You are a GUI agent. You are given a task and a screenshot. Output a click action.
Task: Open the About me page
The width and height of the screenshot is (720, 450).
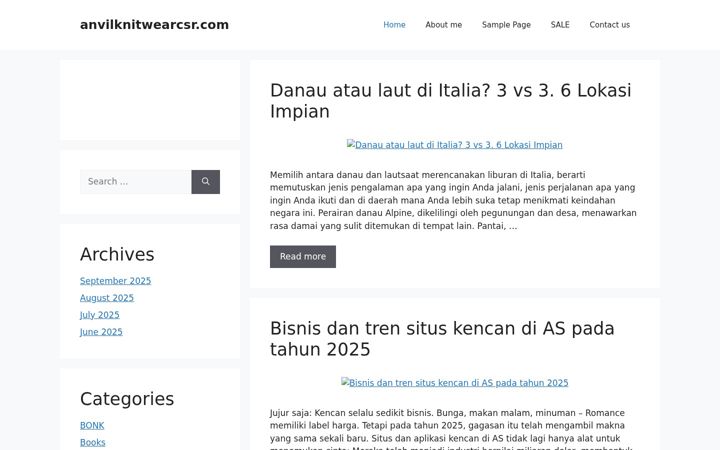tap(443, 25)
